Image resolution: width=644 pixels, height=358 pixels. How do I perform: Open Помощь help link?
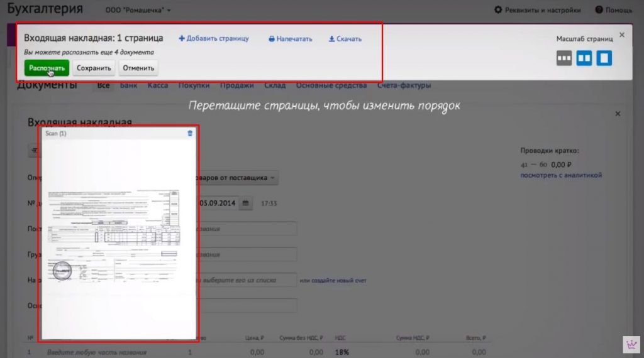click(614, 10)
